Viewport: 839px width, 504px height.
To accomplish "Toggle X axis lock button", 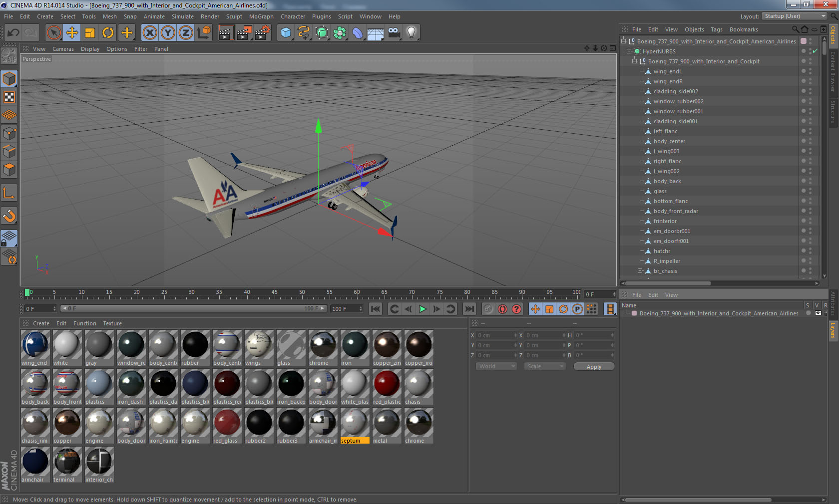I will (149, 33).
